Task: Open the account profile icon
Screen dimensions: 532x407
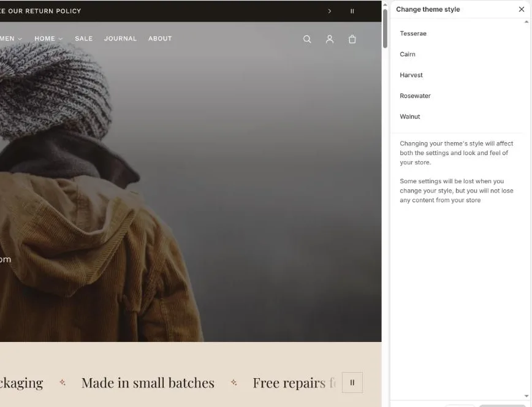Action: [330, 39]
